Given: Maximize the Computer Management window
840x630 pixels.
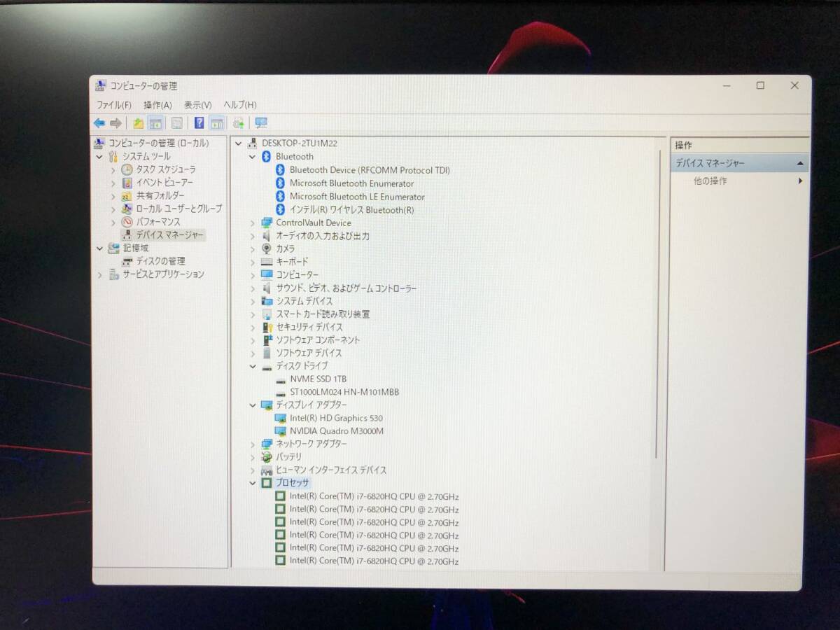Looking at the screenshot, I should point(760,85).
